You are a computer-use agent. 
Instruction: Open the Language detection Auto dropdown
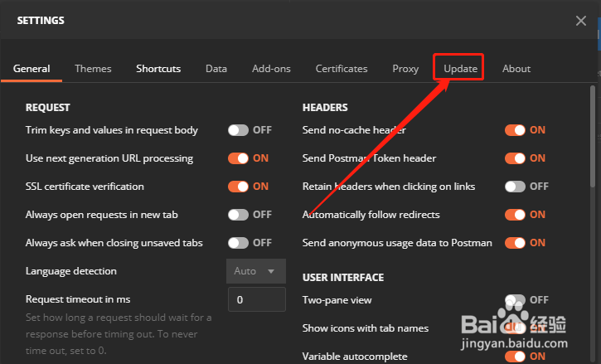[256, 271]
